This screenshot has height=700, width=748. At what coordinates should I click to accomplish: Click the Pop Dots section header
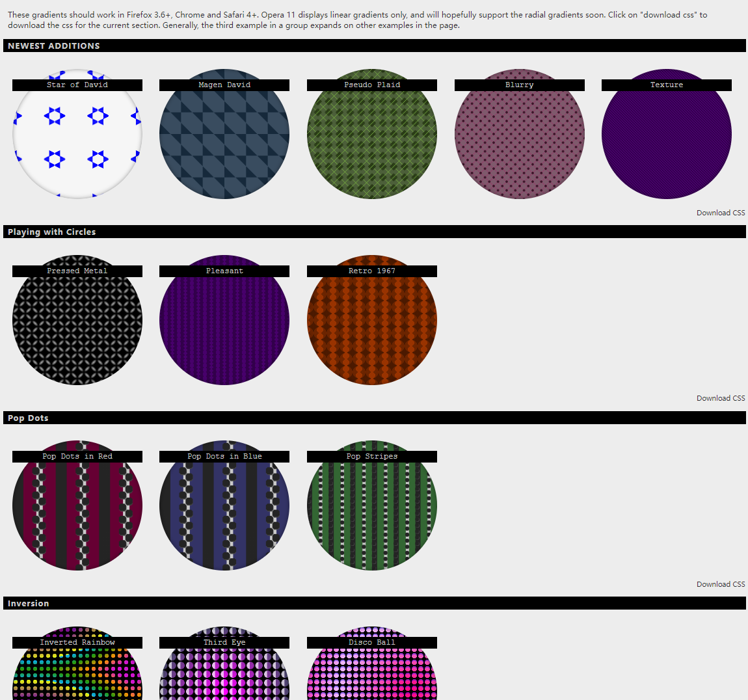375,418
